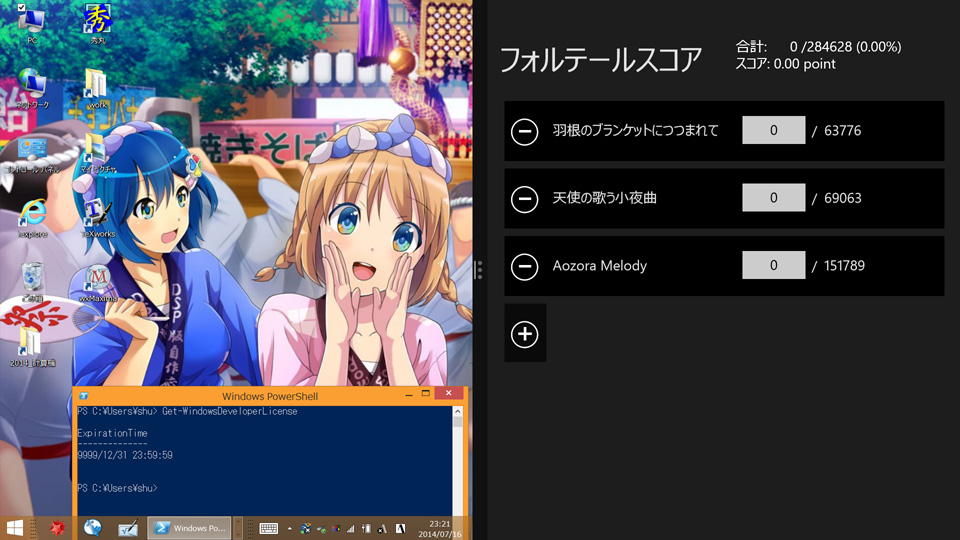Image resolution: width=960 pixels, height=540 pixels.
Task: Open the work folder shortcut
Action: click(x=97, y=88)
